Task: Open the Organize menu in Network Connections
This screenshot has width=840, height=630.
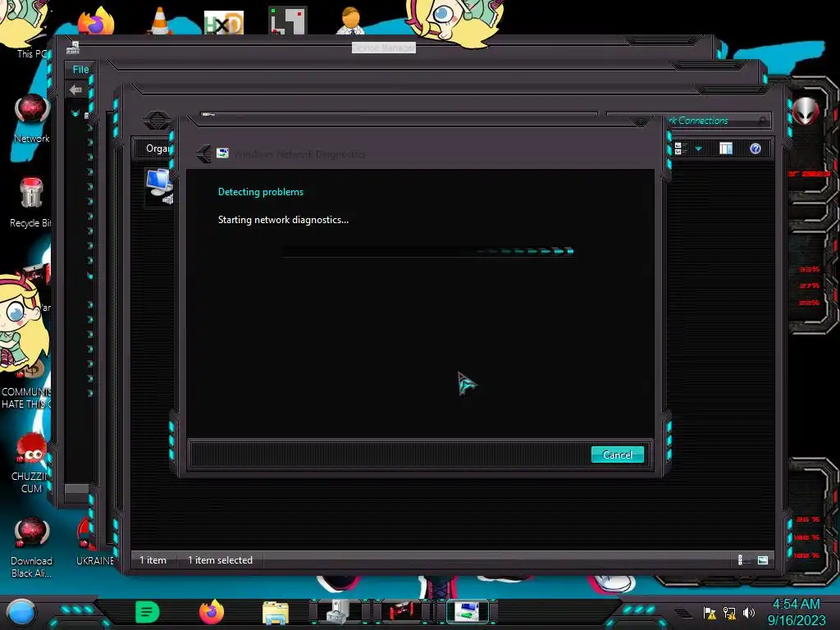Action: point(158,148)
